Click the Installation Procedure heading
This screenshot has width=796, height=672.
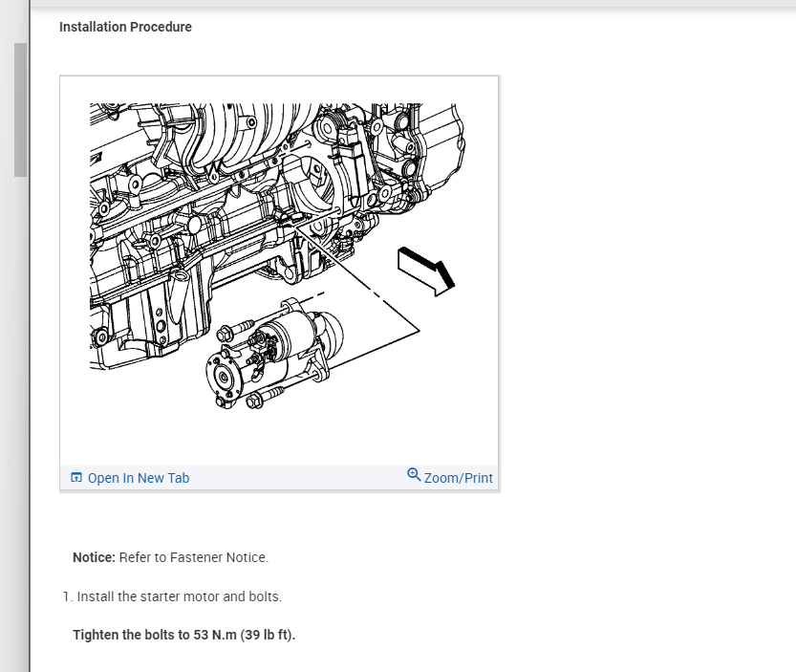(x=125, y=27)
